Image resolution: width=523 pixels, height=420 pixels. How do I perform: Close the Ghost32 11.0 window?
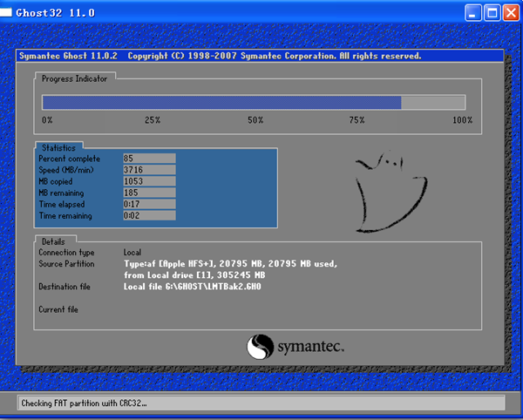pyautogui.click(x=509, y=12)
